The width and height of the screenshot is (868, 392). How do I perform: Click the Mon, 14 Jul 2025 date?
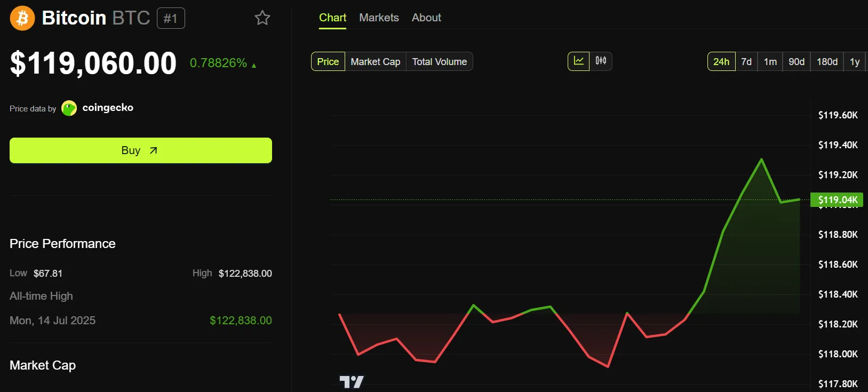point(52,321)
